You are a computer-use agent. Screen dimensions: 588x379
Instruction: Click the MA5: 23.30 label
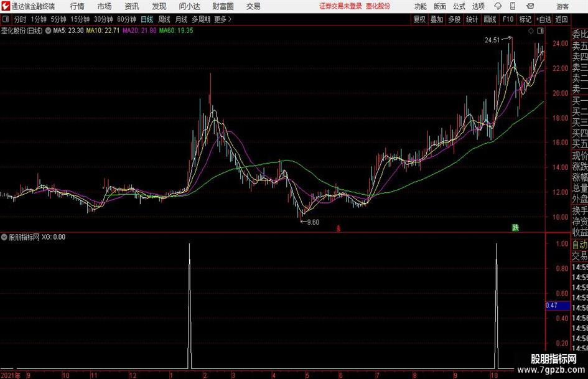68,30
